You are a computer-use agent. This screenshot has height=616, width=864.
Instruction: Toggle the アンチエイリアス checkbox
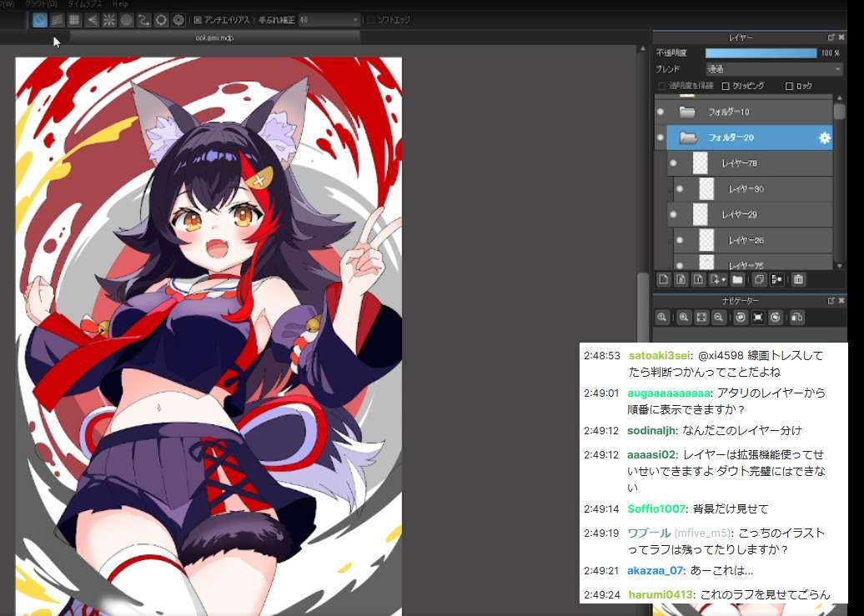click(x=198, y=20)
